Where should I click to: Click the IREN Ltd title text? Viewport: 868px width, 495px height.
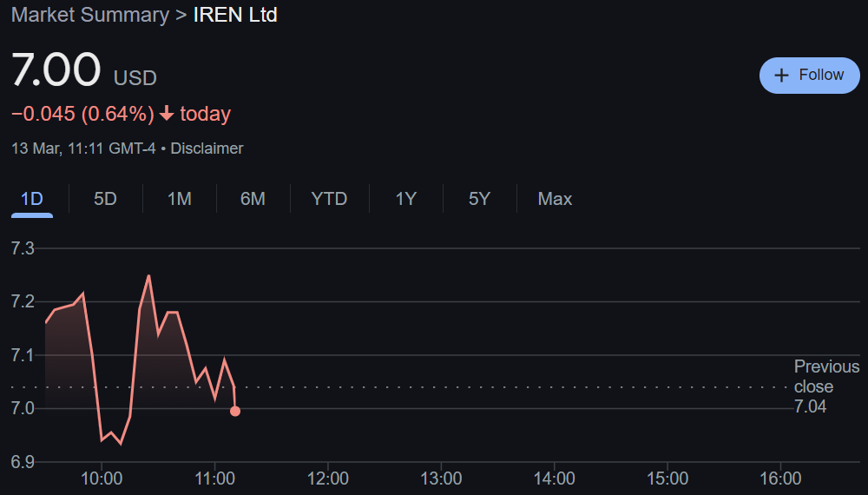coord(235,15)
